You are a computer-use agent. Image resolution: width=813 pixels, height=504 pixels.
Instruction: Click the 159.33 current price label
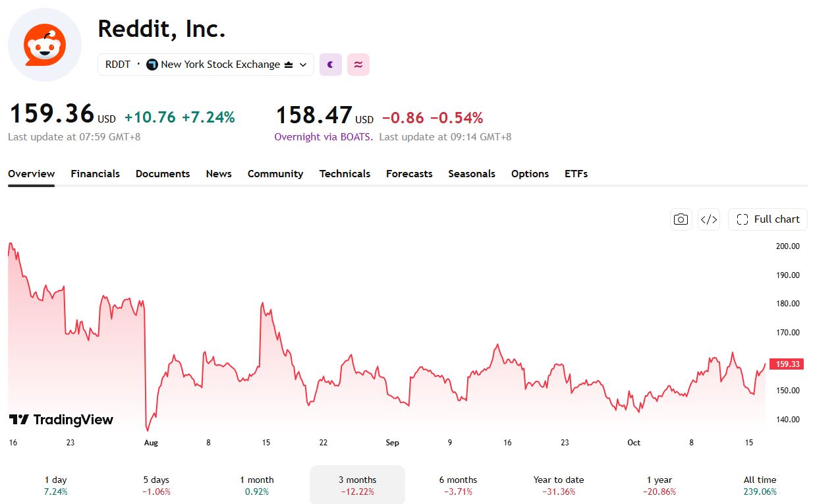(787, 364)
